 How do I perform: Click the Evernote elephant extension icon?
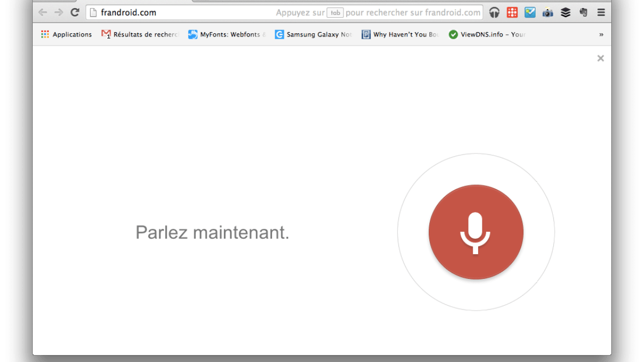pos(583,12)
